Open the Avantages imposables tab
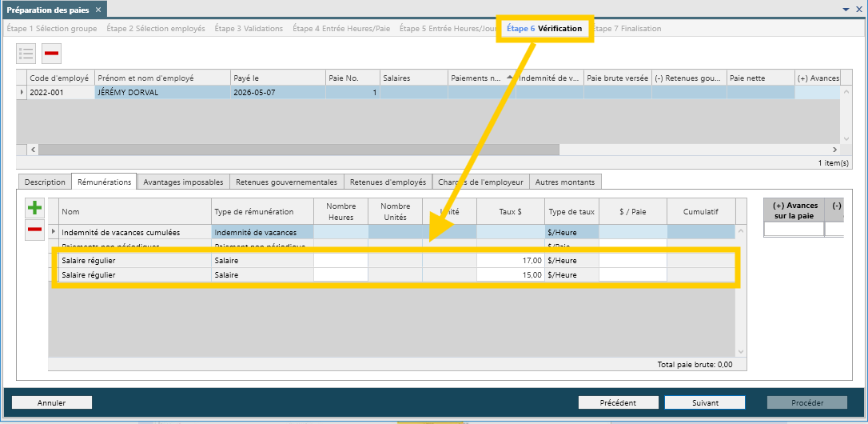868x424 pixels. tap(183, 182)
